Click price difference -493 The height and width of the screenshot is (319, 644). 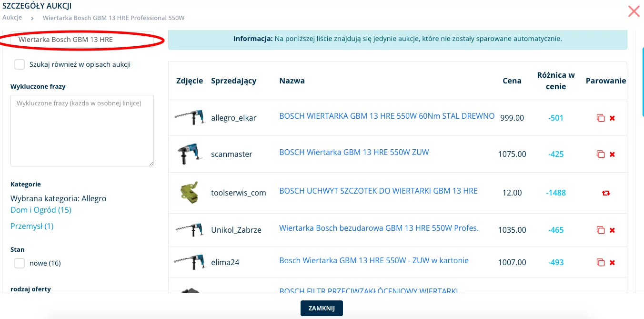(556, 262)
